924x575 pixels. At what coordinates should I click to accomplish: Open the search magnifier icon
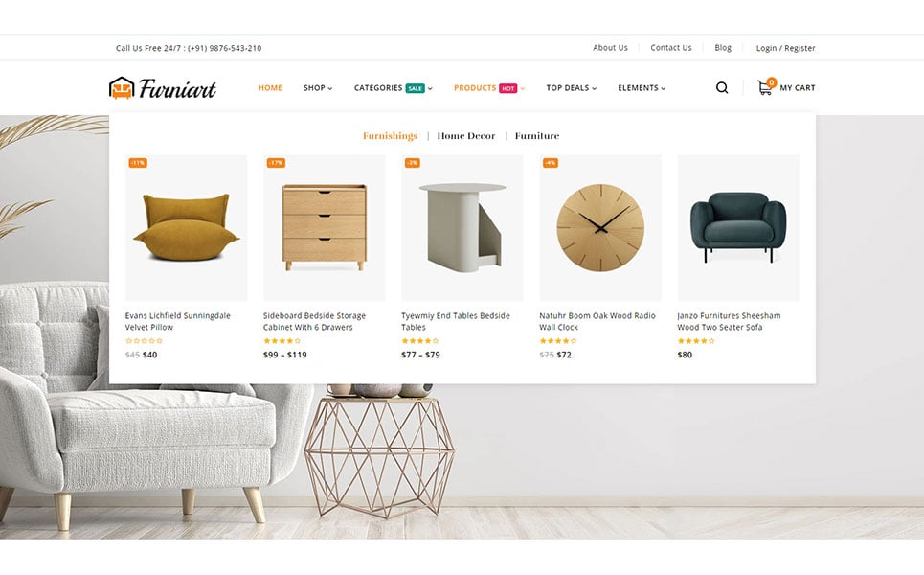[x=722, y=88]
